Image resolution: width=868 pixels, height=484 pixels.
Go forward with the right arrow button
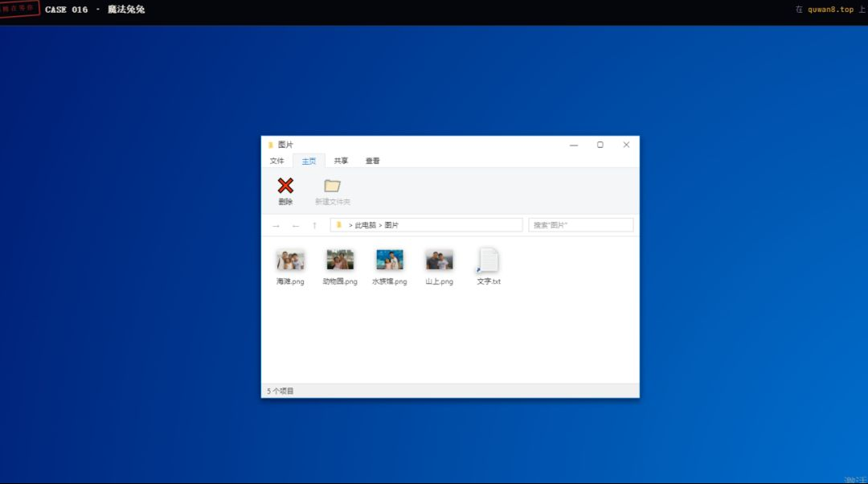(x=276, y=225)
